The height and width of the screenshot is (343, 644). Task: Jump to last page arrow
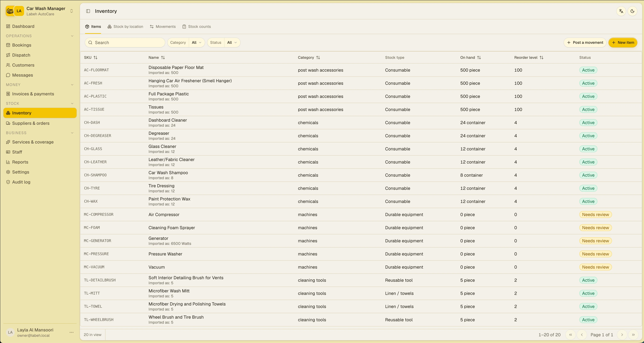(633, 335)
